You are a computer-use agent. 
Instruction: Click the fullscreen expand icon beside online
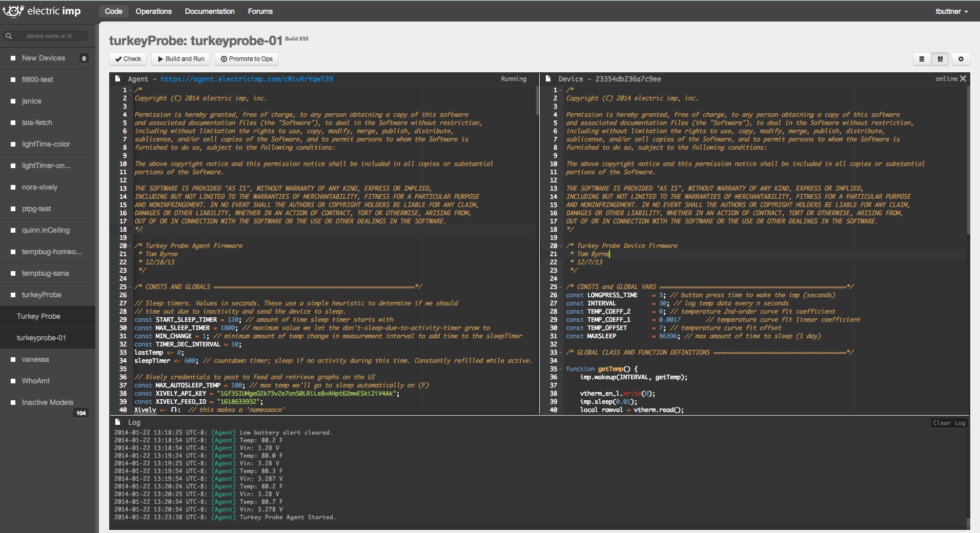(963, 79)
